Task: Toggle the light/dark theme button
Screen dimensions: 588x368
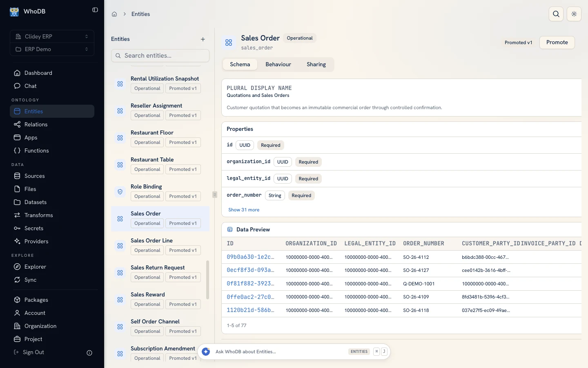Action: pyautogui.click(x=574, y=14)
